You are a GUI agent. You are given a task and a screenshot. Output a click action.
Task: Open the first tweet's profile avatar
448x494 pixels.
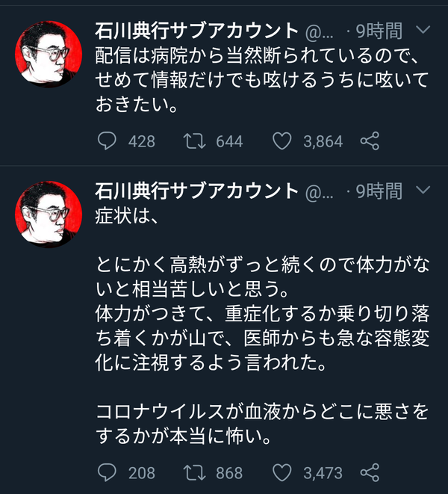pyautogui.click(x=49, y=55)
